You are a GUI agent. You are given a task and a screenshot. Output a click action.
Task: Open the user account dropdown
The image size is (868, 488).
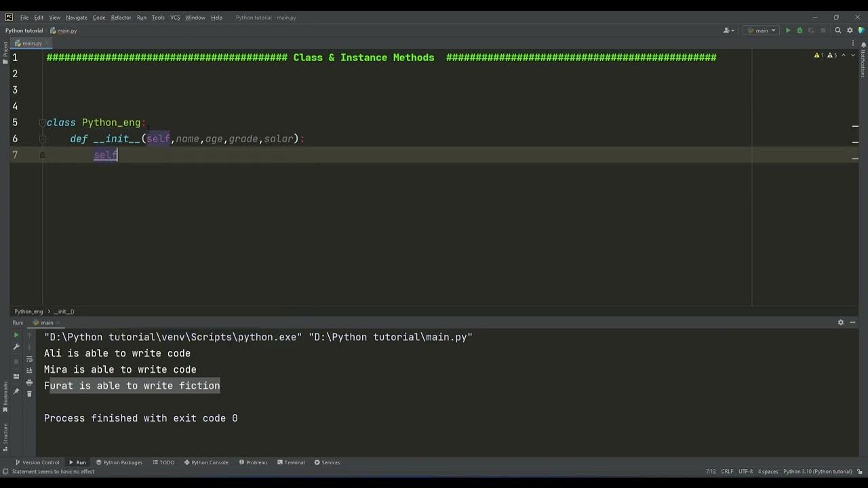[x=729, y=30]
